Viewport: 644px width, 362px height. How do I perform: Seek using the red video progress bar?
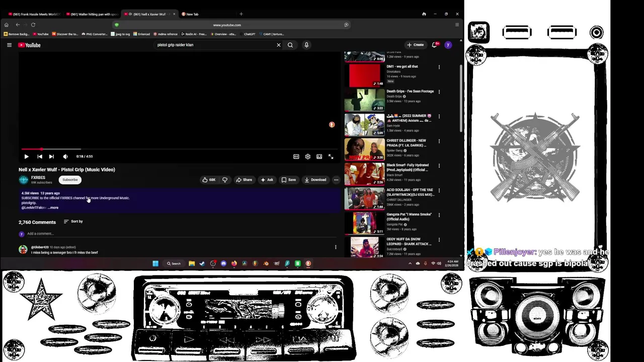click(x=180, y=149)
